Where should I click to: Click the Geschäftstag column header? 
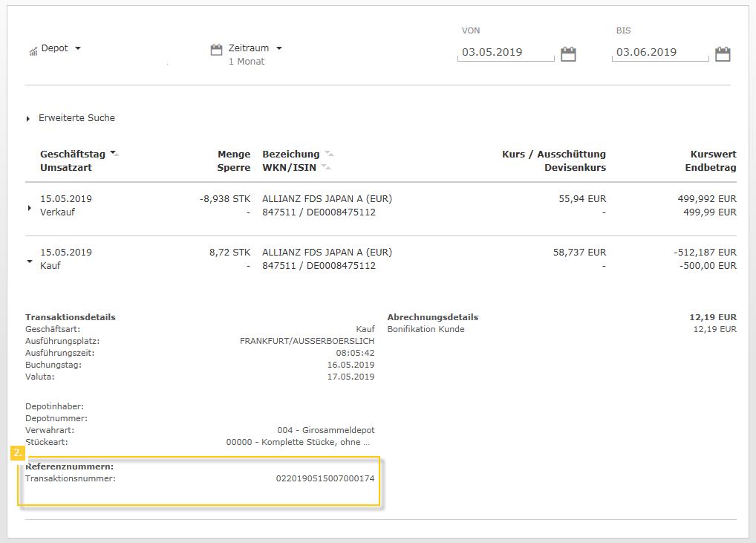[72, 155]
